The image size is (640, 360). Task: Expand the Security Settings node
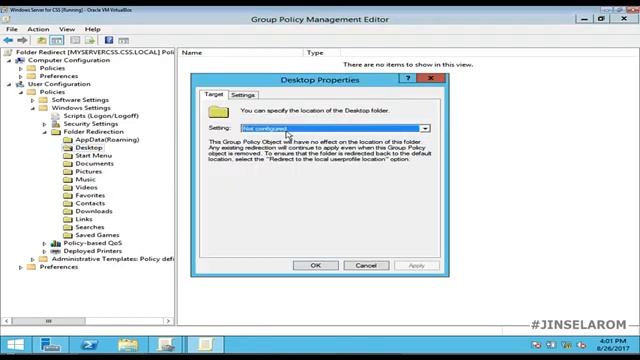[44, 124]
